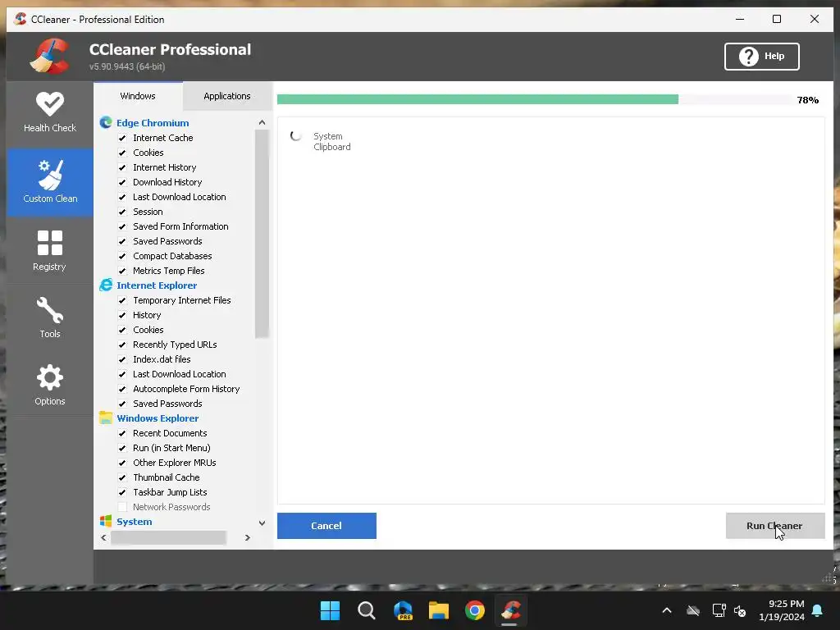Image resolution: width=840 pixels, height=630 pixels.
Task: Cancel the cleaning process
Action: (326, 526)
